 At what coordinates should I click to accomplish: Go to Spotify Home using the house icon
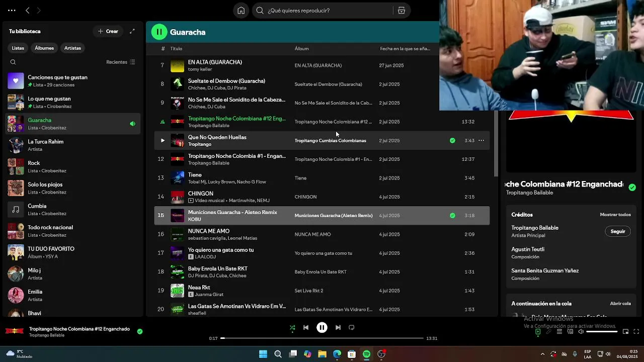click(x=241, y=11)
